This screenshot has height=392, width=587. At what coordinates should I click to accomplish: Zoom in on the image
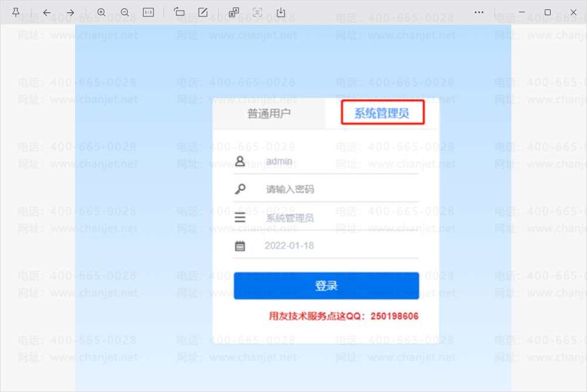(x=101, y=12)
